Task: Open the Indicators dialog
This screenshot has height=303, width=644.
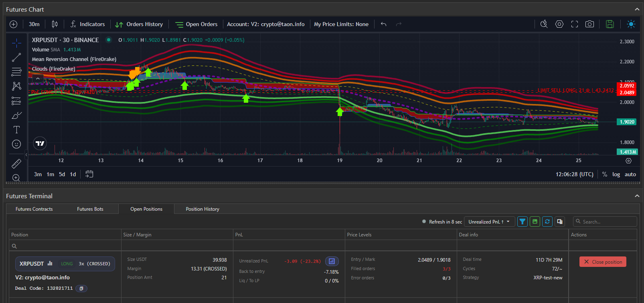Action: point(88,24)
